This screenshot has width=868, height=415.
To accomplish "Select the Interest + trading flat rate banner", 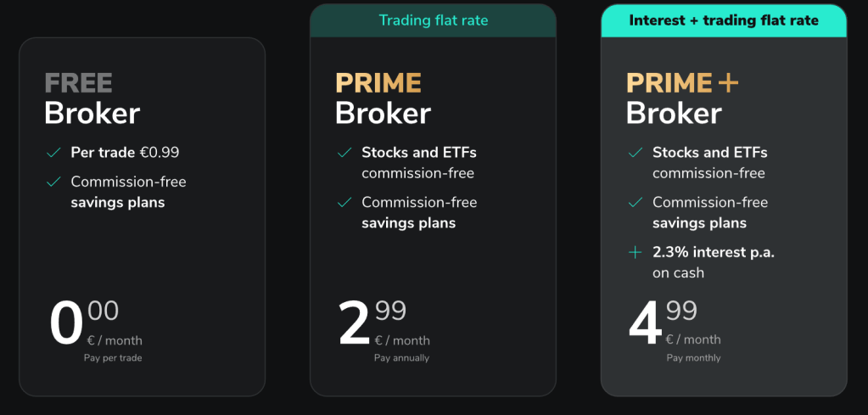I will pyautogui.click(x=724, y=21).
